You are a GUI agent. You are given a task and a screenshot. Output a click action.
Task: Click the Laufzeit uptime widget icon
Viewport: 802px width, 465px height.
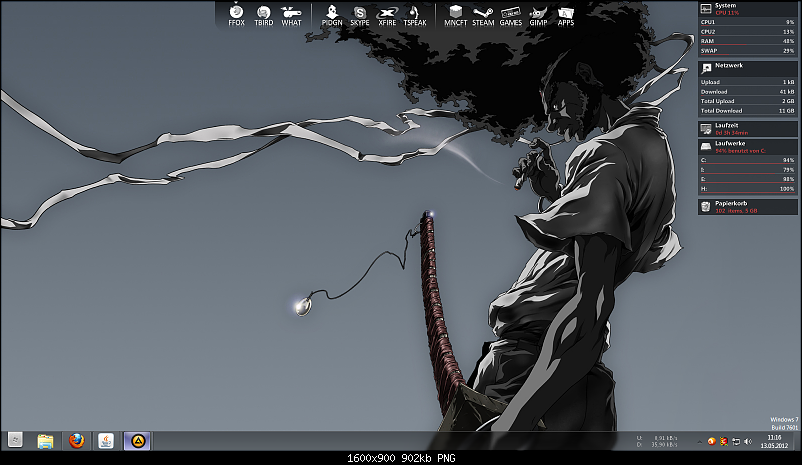(x=706, y=128)
